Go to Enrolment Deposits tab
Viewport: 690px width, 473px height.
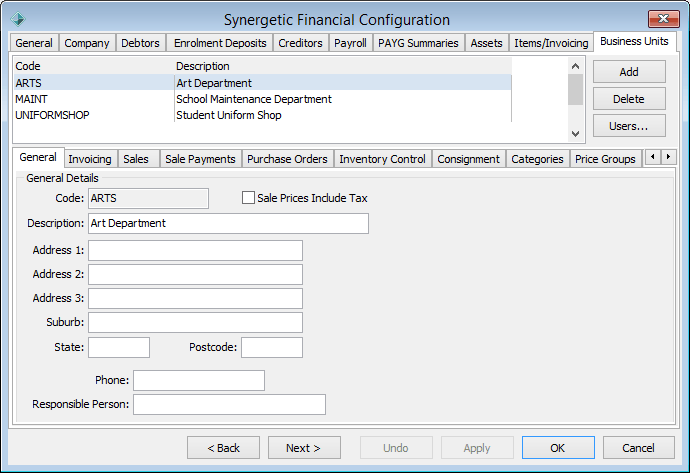tap(220, 43)
